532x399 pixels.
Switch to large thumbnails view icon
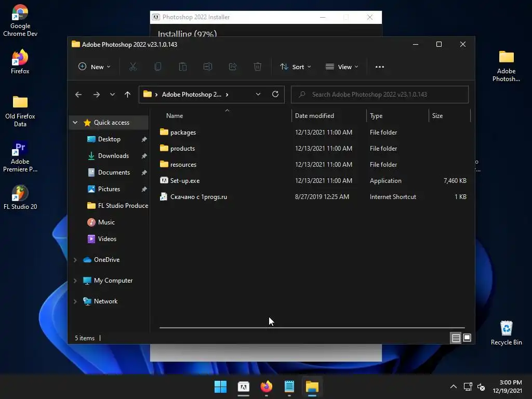pos(467,338)
